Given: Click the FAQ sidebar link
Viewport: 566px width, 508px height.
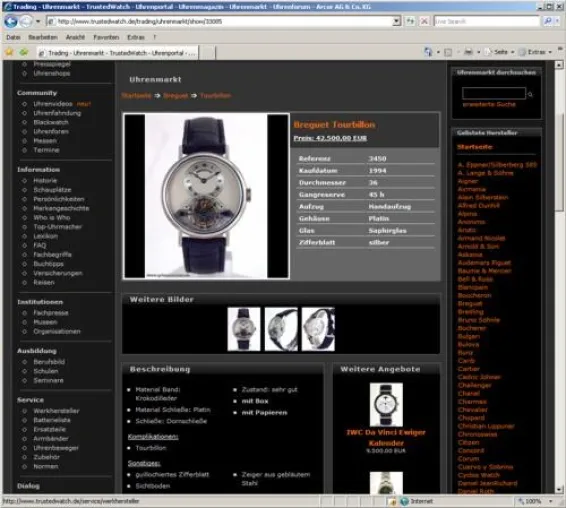Looking at the screenshot, I should 40,246.
